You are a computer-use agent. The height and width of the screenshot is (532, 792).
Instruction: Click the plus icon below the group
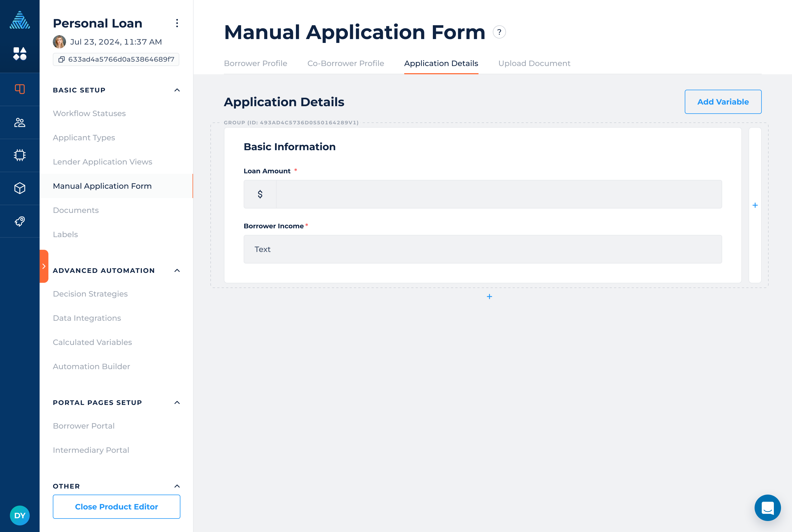click(489, 297)
